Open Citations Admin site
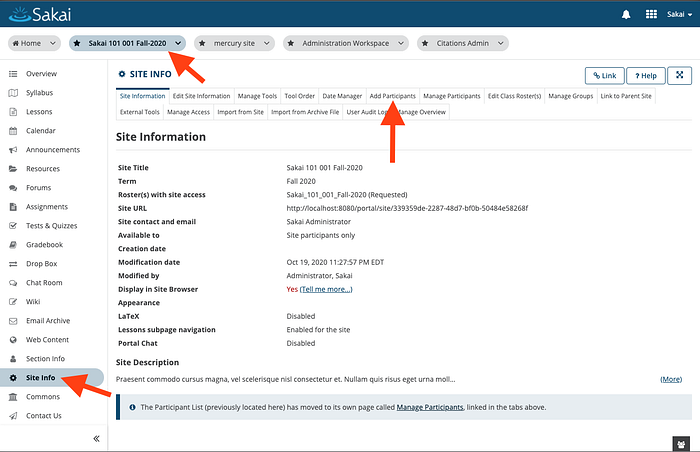 tap(462, 43)
